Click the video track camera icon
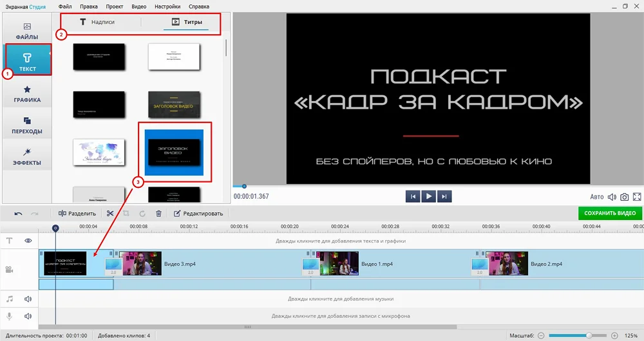This screenshot has width=644, height=341. click(x=10, y=270)
